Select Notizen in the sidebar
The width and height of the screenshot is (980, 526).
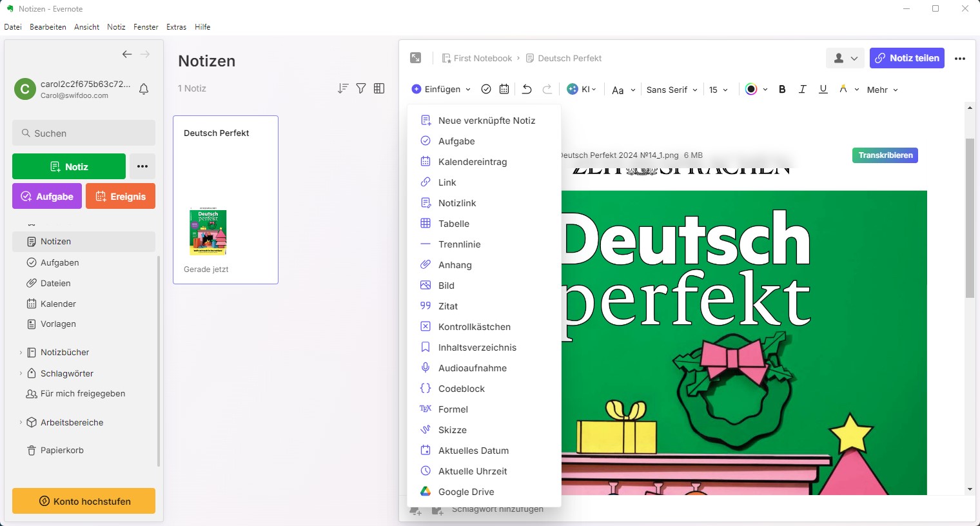(x=84, y=241)
